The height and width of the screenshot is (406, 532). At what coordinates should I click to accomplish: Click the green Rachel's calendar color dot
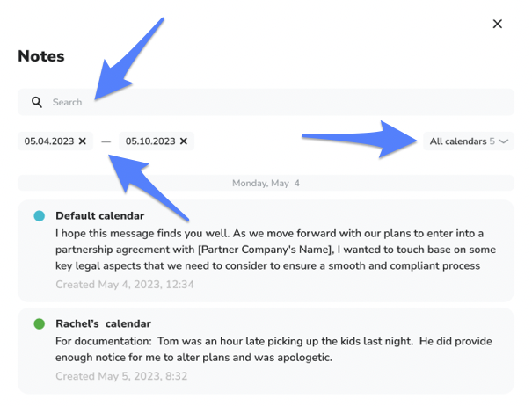point(39,323)
